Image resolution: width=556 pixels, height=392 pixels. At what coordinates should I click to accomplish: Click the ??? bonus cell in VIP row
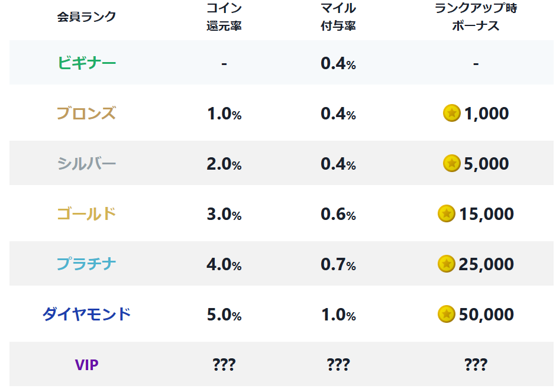tap(476, 365)
